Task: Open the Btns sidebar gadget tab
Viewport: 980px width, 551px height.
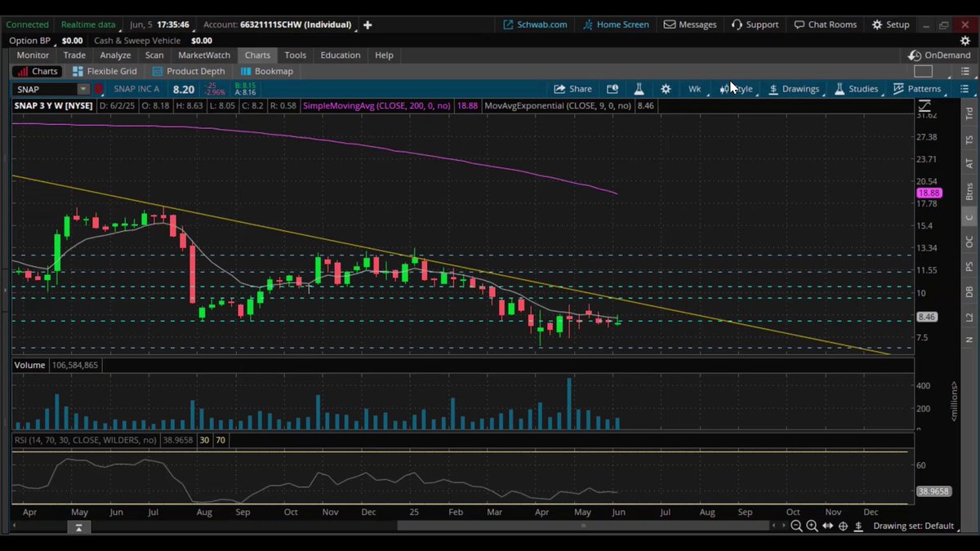Action: click(x=969, y=192)
